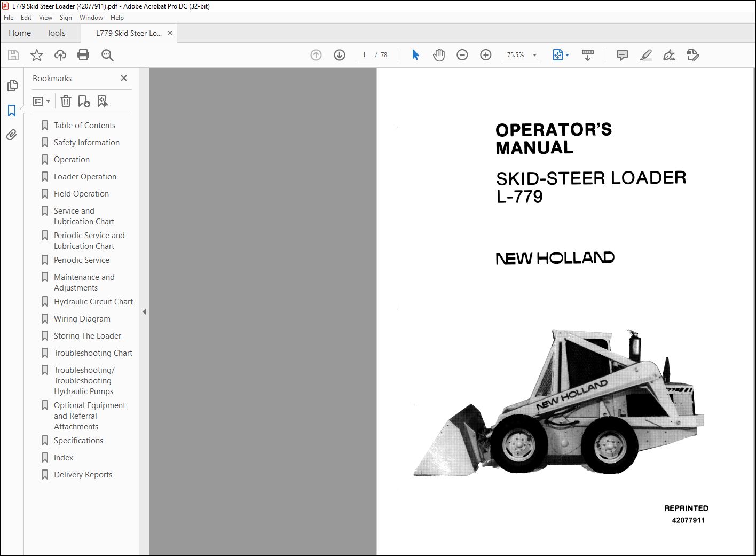Select the L779 Skid Steer Loader document tab
This screenshot has height=556, width=756.
click(x=129, y=33)
